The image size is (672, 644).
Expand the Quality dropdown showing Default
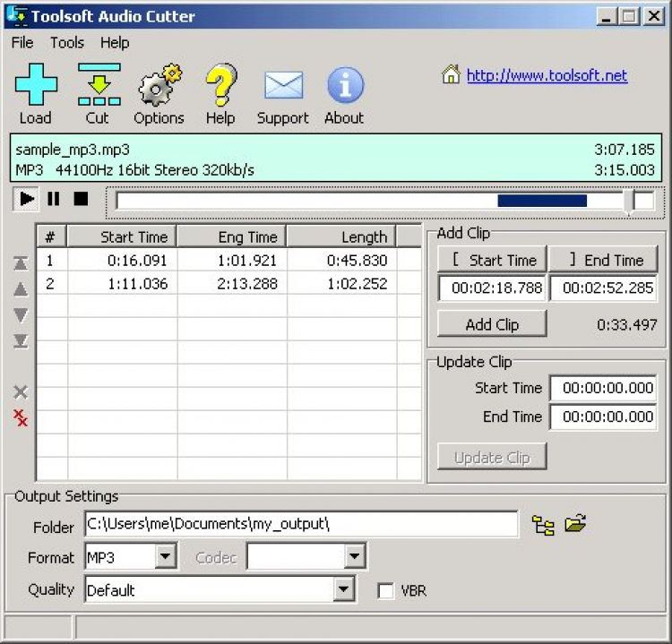(x=343, y=589)
